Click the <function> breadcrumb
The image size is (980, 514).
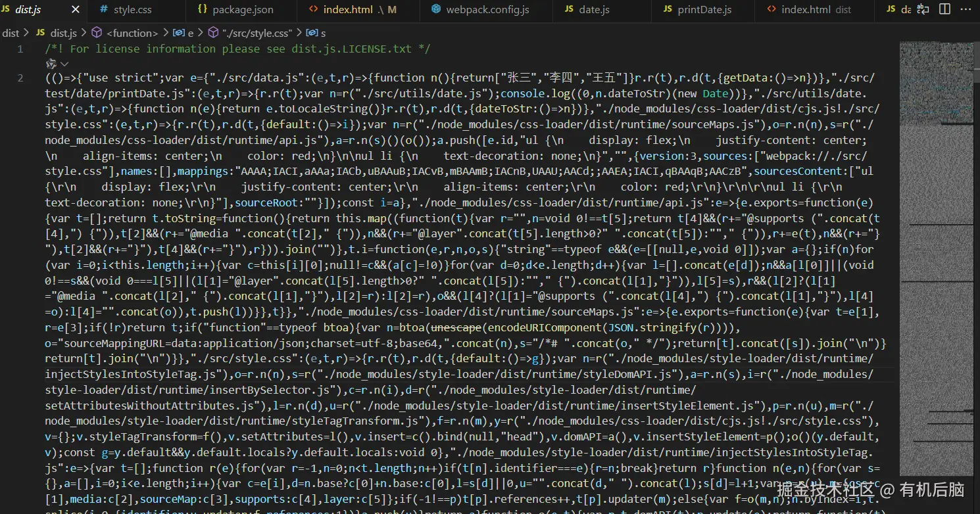click(132, 32)
